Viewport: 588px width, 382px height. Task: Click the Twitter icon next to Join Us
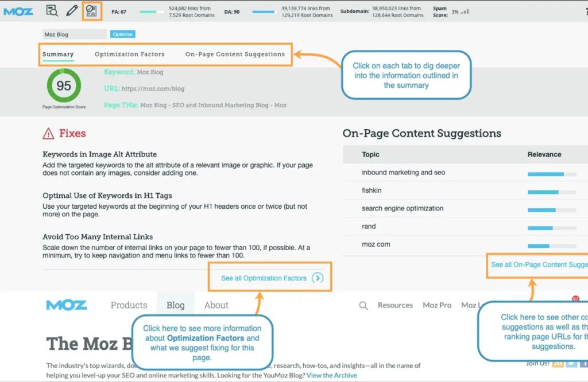point(571,365)
